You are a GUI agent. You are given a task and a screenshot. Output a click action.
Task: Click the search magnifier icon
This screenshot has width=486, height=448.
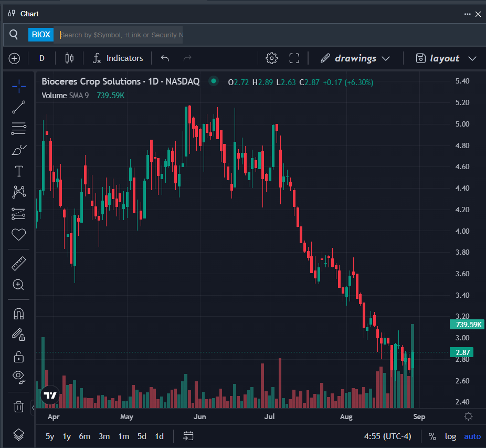(x=14, y=34)
